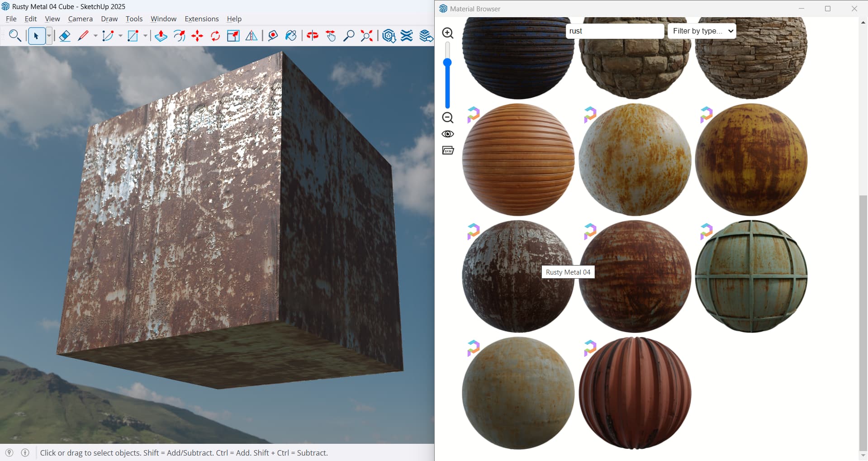Select the Rusty Metal 04 material sphere

(518, 276)
